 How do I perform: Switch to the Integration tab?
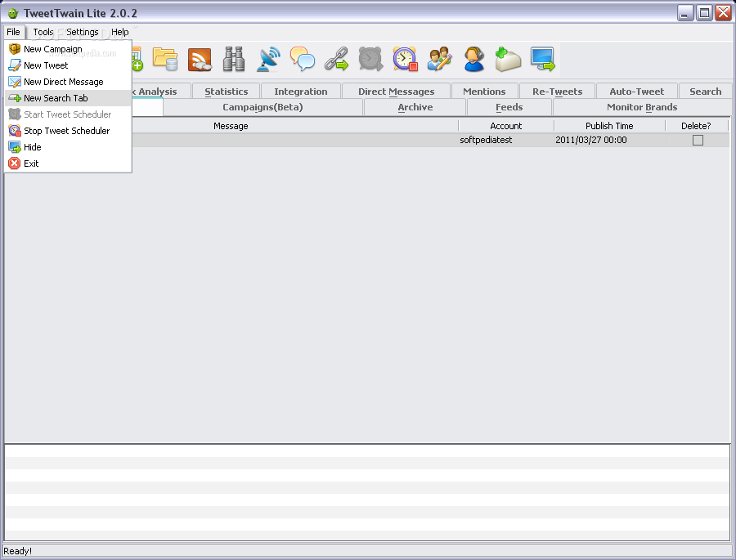(301, 92)
